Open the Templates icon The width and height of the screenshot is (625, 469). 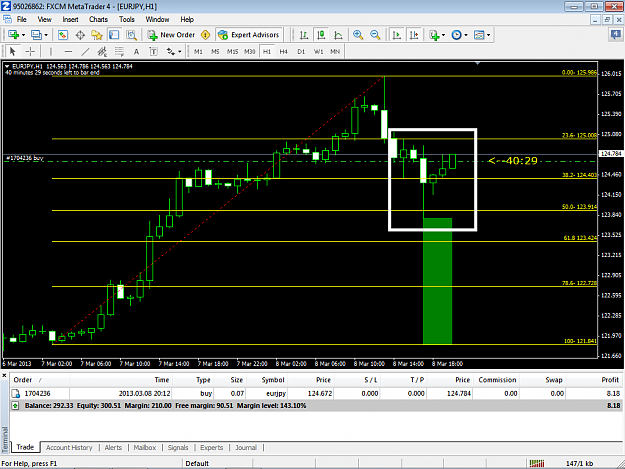(x=479, y=35)
